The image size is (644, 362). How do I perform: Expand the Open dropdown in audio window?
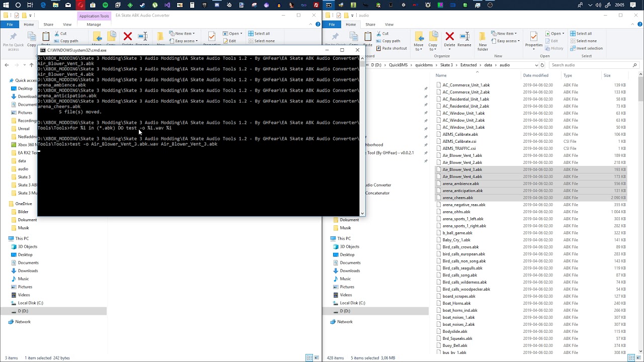coord(554,34)
